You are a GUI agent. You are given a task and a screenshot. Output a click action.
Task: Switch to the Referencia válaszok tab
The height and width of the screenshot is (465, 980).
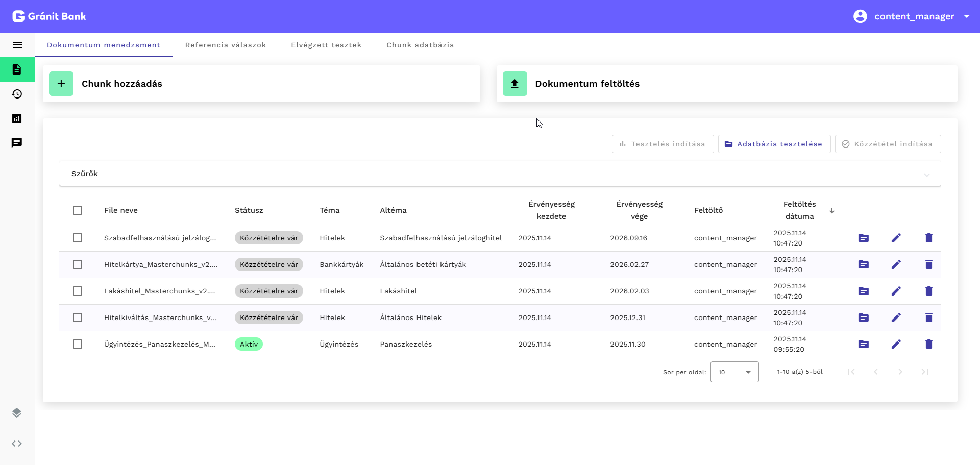[226, 45]
